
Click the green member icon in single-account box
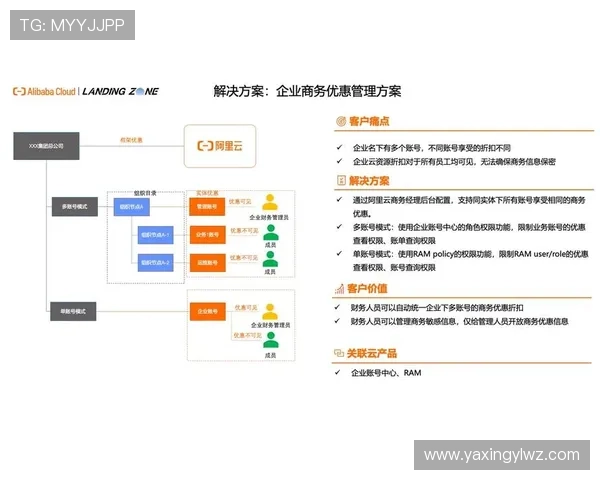271,340
